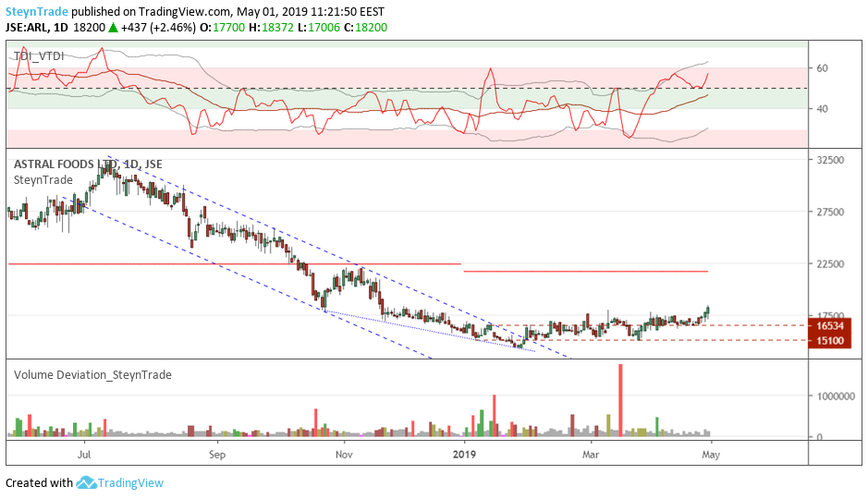Open the TradingView footer link
Screen dimensions: 868x499
[x=130, y=483]
